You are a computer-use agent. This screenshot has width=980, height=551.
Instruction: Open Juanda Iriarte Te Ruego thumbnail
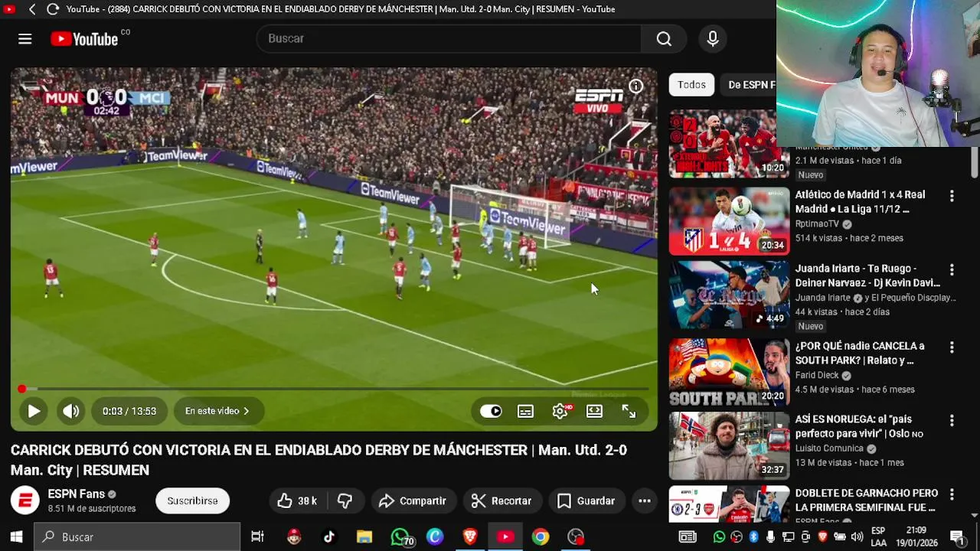click(x=729, y=295)
